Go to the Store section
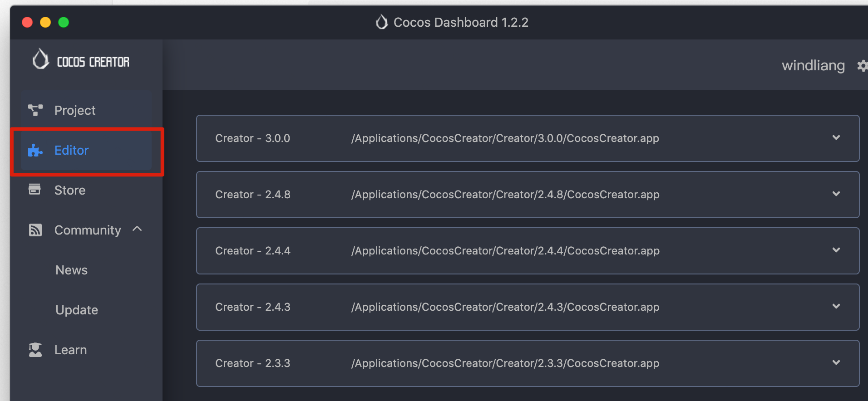 tap(70, 190)
